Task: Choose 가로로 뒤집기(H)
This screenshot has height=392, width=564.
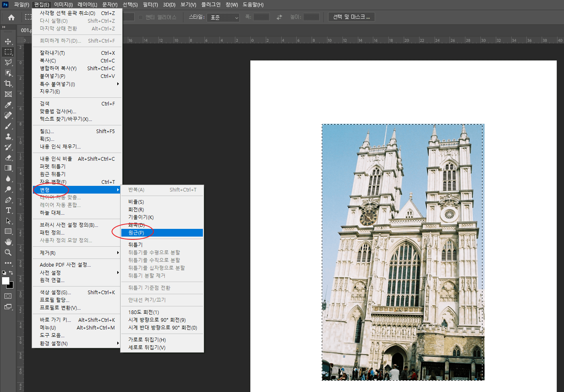Action: point(162,340)
